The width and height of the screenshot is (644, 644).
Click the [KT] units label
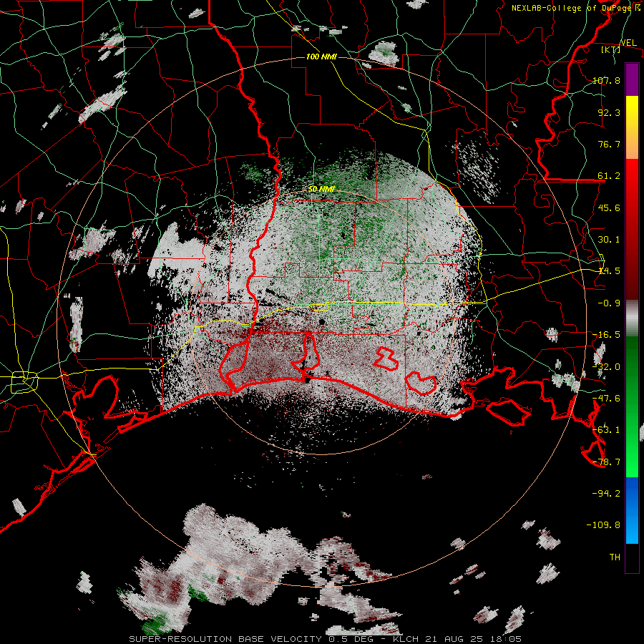(611, 49)
